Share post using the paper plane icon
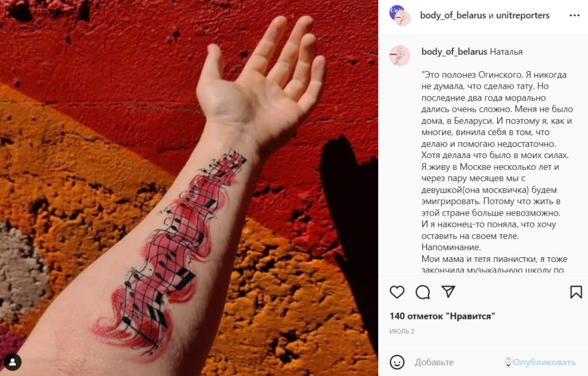The image size is (588, 376). pos(448,292)
